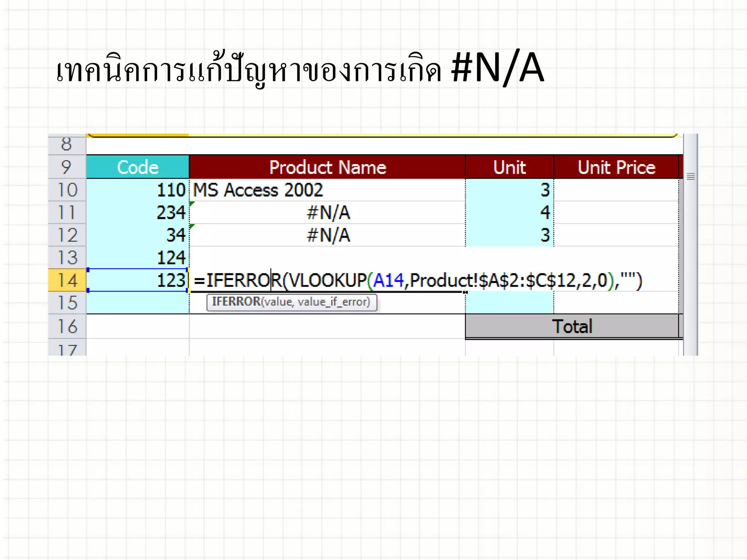Screen dimensions: 747x560
Task: Click row header 12
Action: (67, 235)
